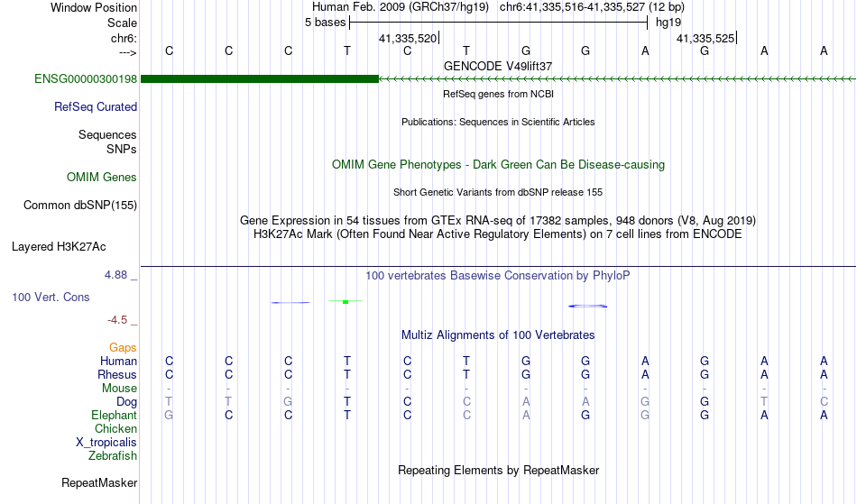Click the 5 bases scale bar line
Image resolution: width=857 pixels, height=504 pixels.
point(499,23)
